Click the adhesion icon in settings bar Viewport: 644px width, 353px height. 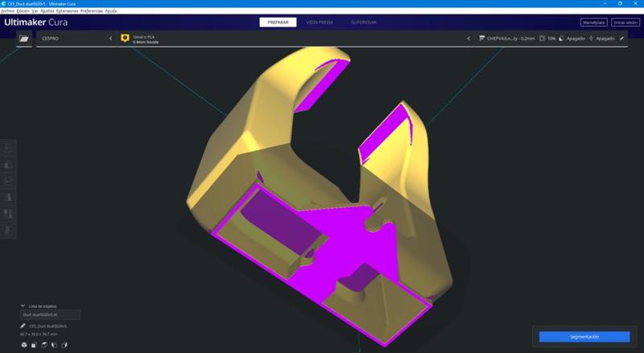point(591,38)
